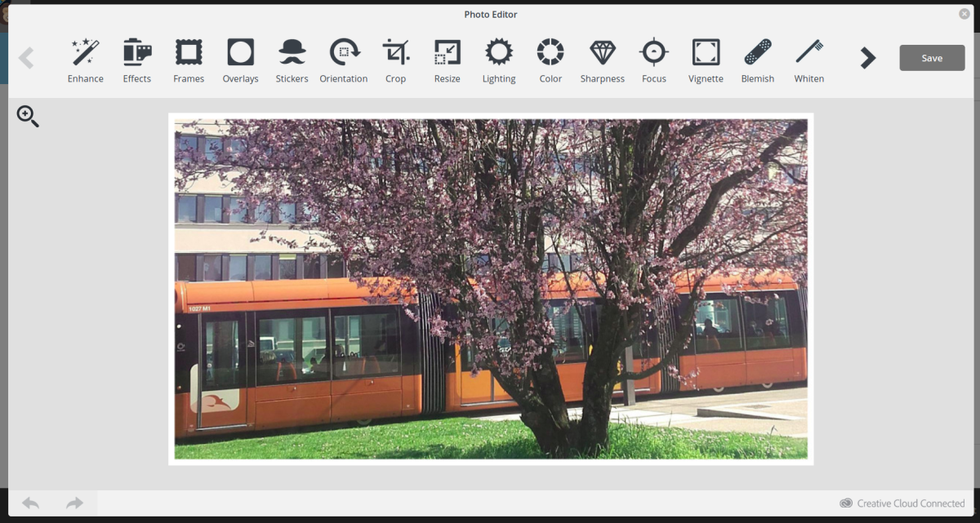Screen dimensions: 980x523
Task: Select the Lighting tool
Action: pos(499,60)
